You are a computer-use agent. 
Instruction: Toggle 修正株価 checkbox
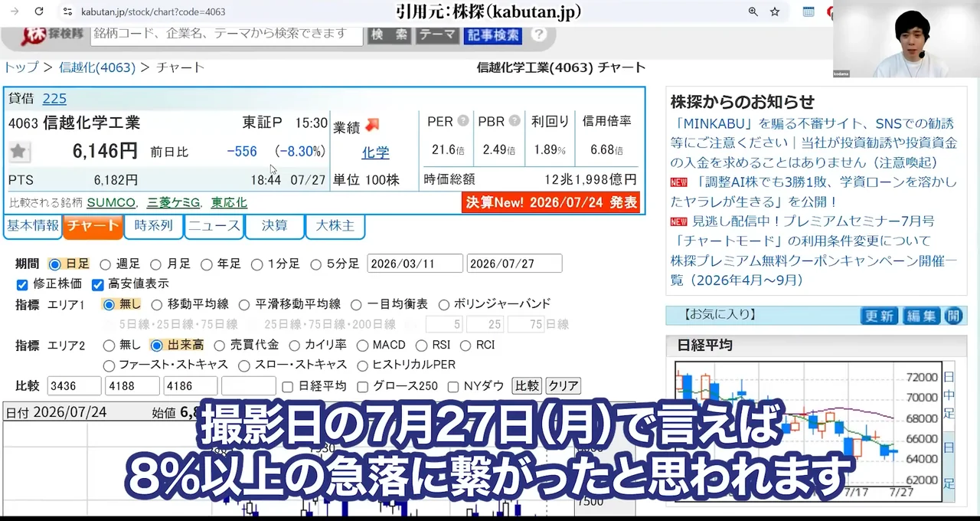(x=22, y=284)
